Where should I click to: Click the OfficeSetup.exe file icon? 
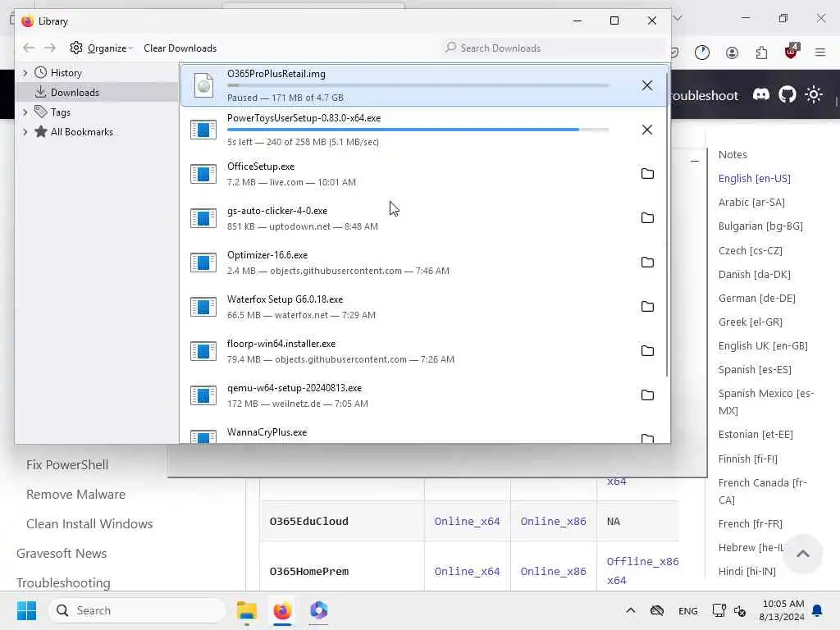[x=203, y=174]
